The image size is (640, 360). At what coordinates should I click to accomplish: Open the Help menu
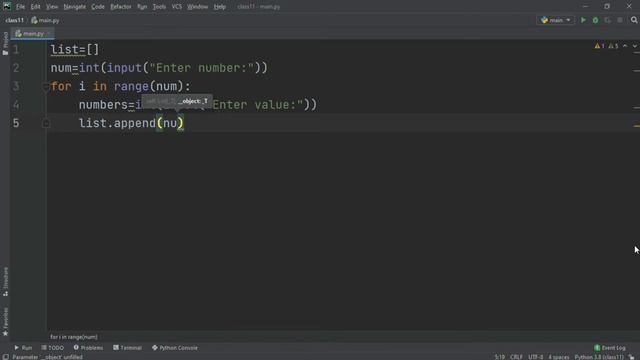[x=220, y=7]
